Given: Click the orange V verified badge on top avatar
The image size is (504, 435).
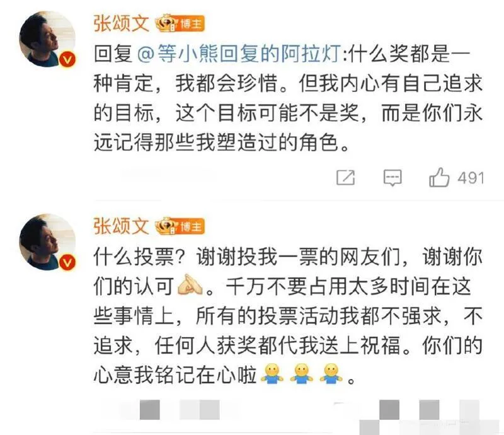Looking at the screenshot, I should tap(67, 60).
